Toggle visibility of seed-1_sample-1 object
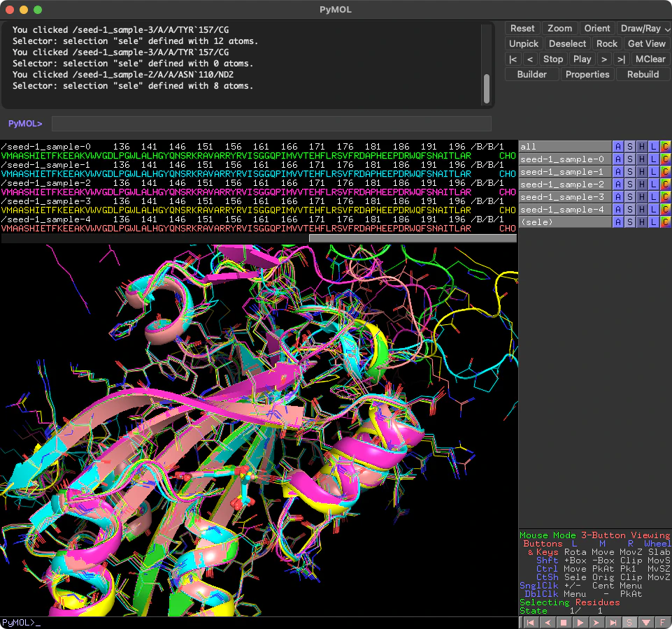The image size is (672, 629). (x=565, y=172)
